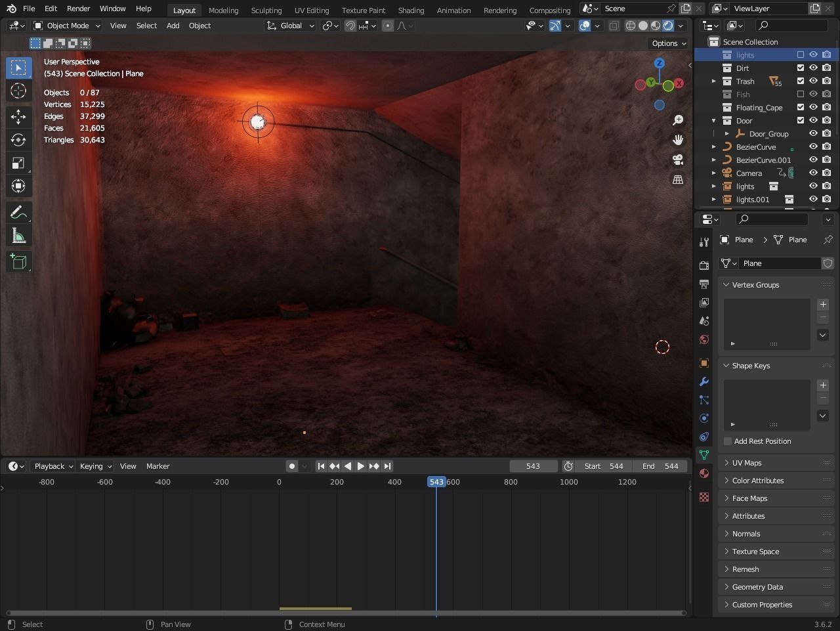The image size is (840, 631).
Task: Collapse the Vertex Groups panel
Action: coord(755,285)
